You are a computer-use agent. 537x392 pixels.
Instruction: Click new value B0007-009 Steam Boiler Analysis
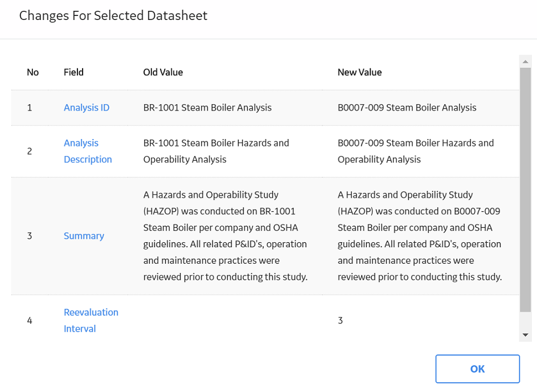click(x=407, y=108)
